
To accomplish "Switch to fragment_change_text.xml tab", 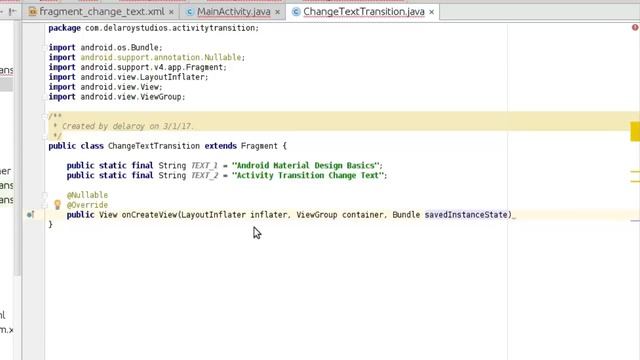I will point(102,12).
